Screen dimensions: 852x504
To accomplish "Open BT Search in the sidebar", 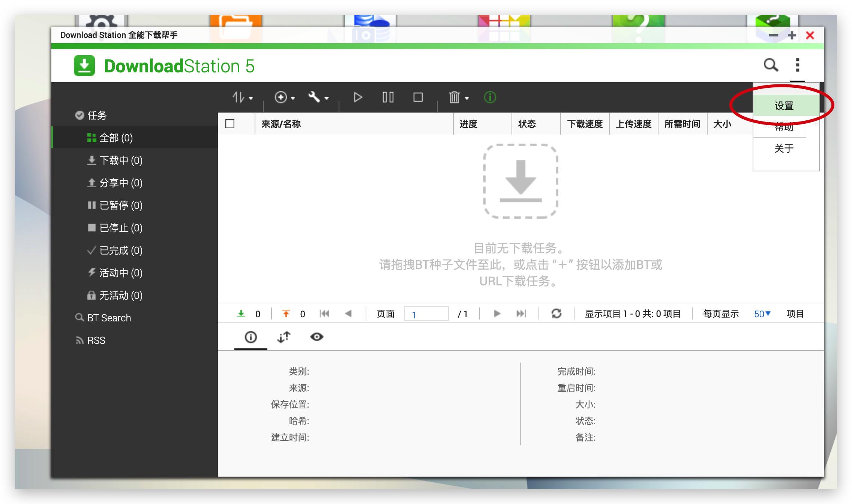I will (x=108, y=318).
